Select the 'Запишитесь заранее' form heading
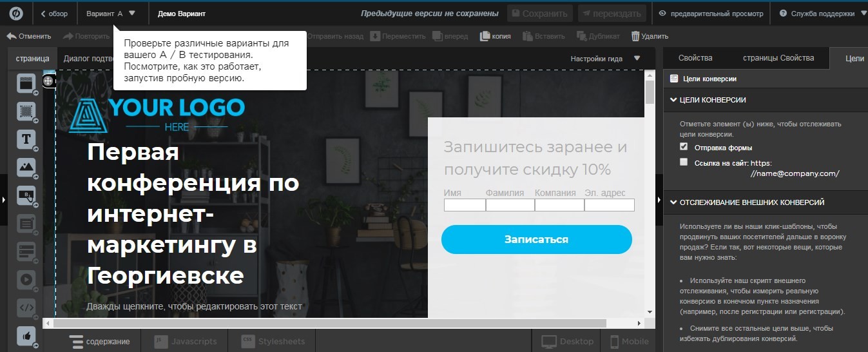868x352 pixels. click(535, 159)
